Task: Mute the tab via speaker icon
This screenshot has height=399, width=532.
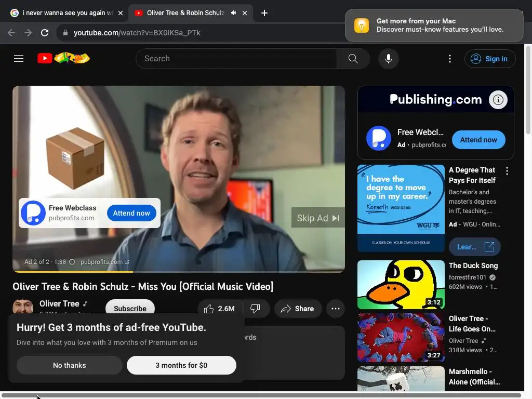Action: coord(233,13)
